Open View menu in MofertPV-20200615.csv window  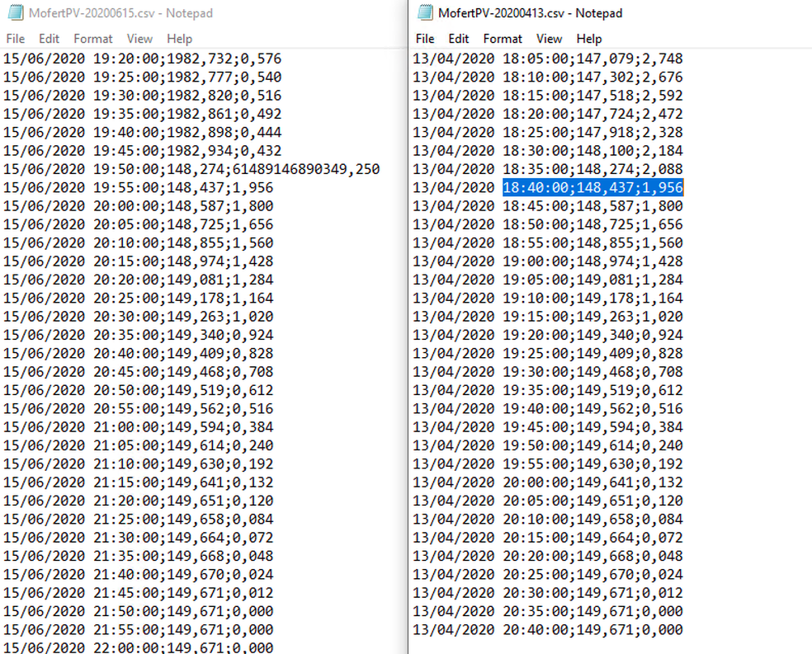[x=139, y=39]
